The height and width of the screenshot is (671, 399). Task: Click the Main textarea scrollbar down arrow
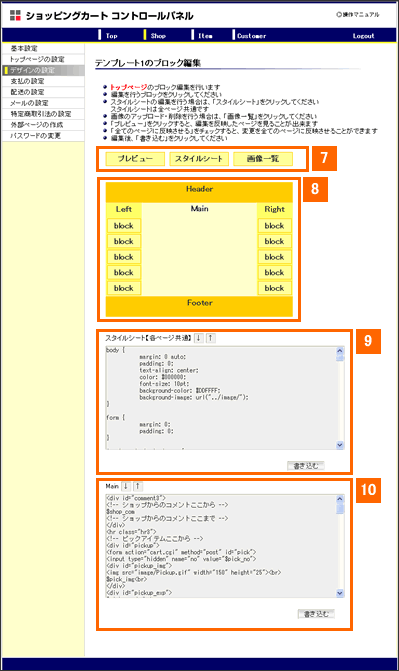[x=340, y=593]
